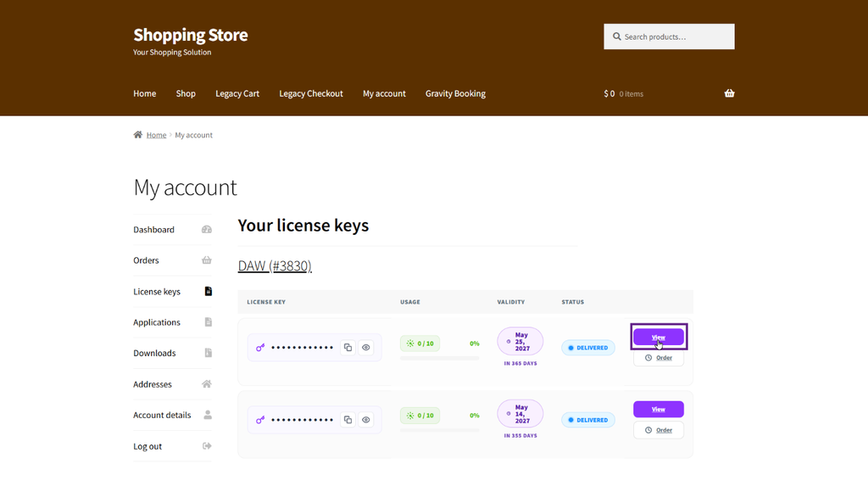Click the "May 25, 2027" validity badge
The image size is (868, 486).
point(520,341)
